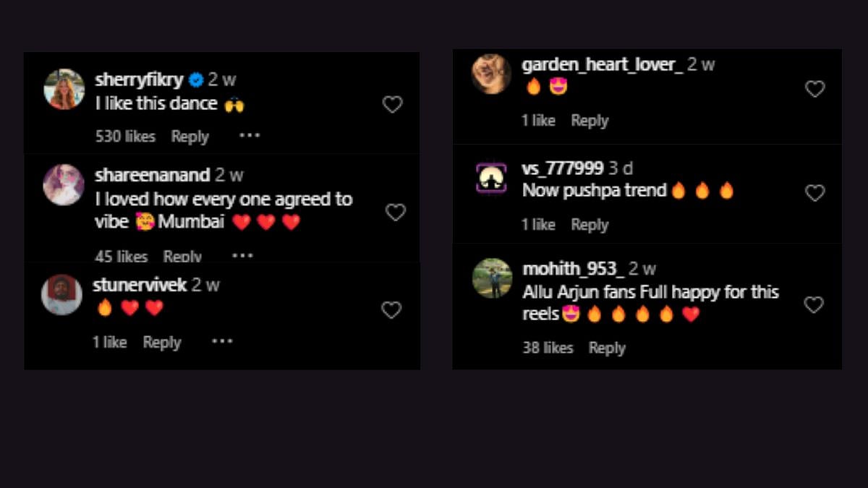
Task: Open more options for shareenanand's comment
Action: pyautogui.click(x=242, y=256)
